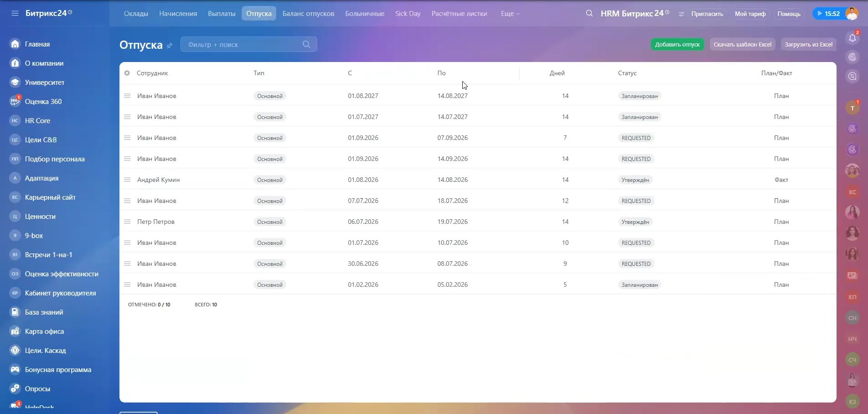Click Скачать шаблон Excel button

click(x=743, y=44)
